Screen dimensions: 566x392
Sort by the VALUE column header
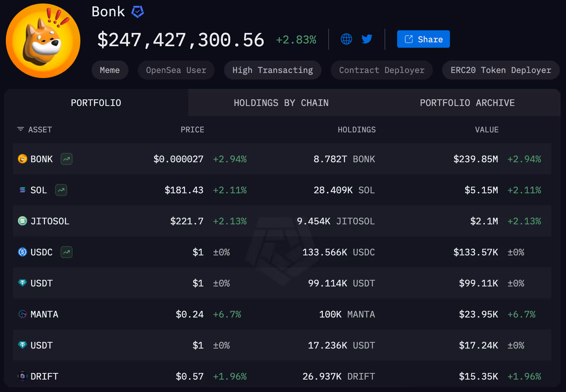tap(487, 130)
